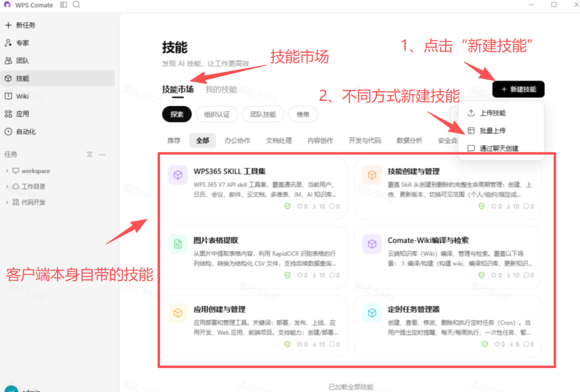This screenshot has height=392, width=580.
Task: Click download icon on 定时任务管理器 card
Action: click(x=512, y=344)
